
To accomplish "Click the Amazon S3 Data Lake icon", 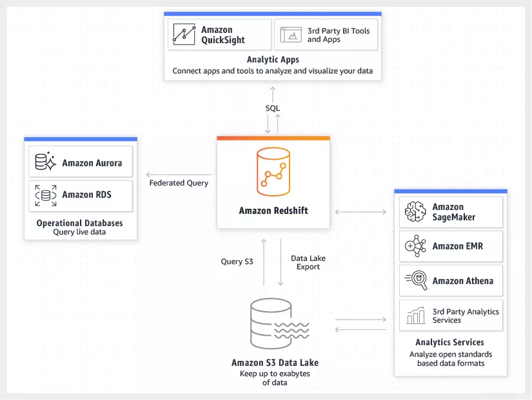I will tap(280, 324).
